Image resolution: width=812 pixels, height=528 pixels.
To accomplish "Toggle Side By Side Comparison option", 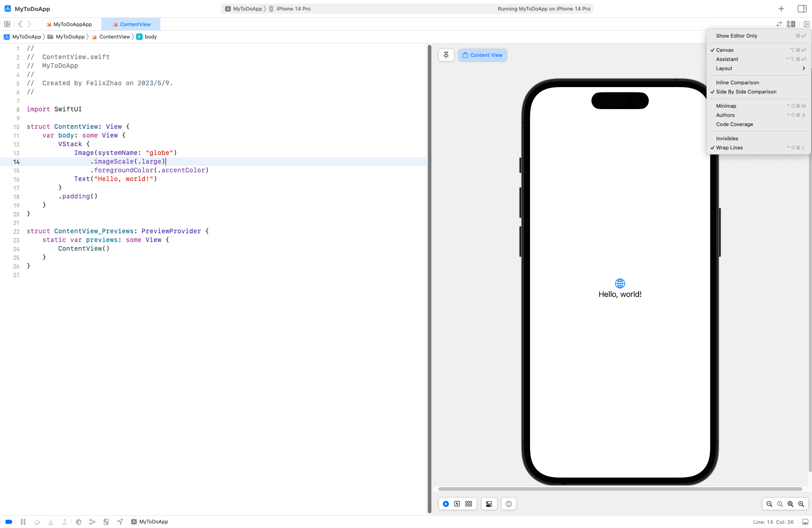I will [x=746, y=92].
